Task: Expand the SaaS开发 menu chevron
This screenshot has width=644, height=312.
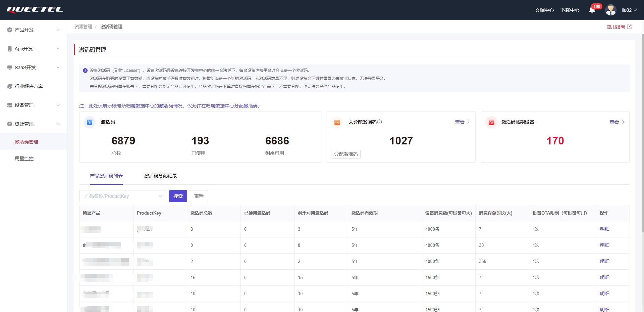Action: pos(58,68)
